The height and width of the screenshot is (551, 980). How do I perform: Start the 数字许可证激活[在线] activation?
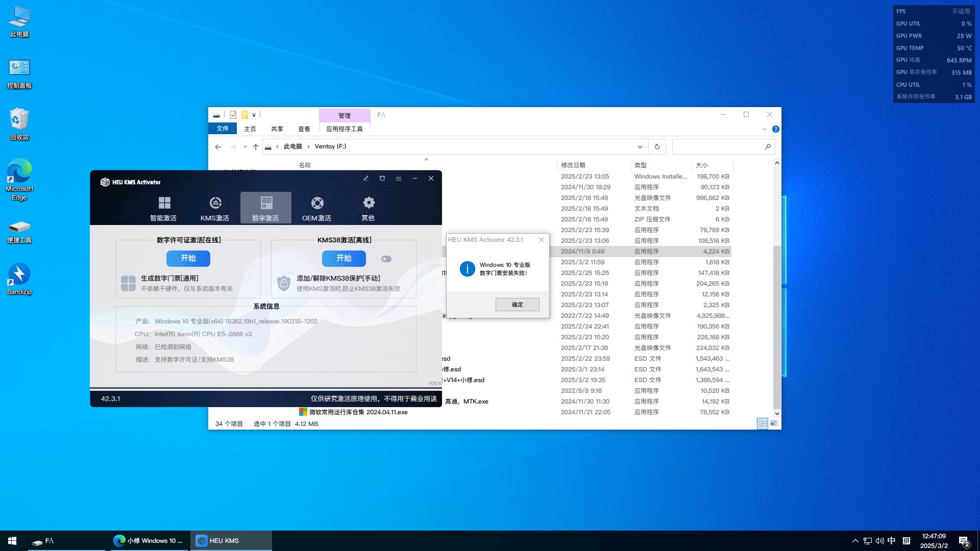(188, 258)
